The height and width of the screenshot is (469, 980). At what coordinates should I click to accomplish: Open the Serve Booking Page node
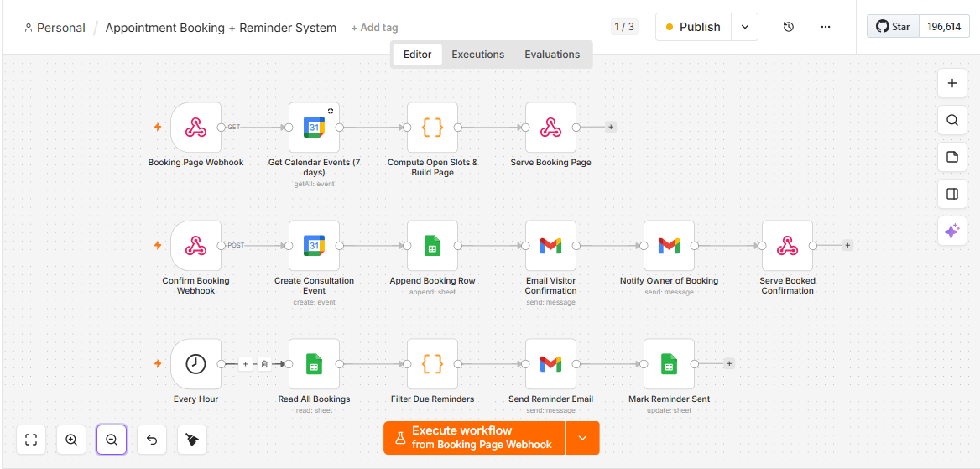click(x=550, y=128)
